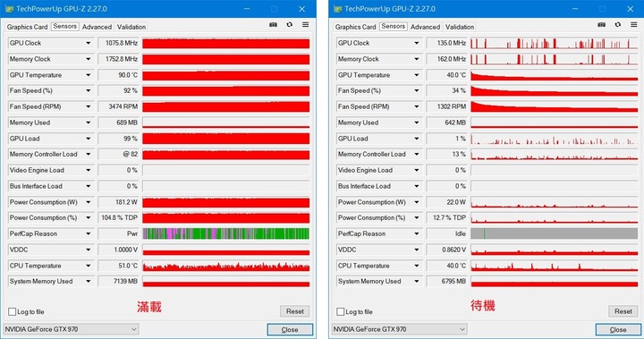The height and width of the screenshot is (339, 644).
Task: Switch to Graphics Card tab in left window
Action: [x=27, y=27]
